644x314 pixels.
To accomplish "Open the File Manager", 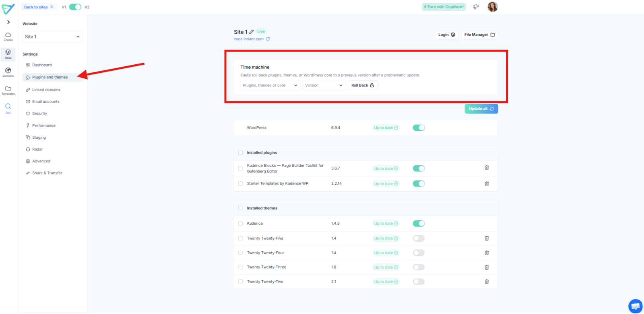I will (x=479, y=35).
